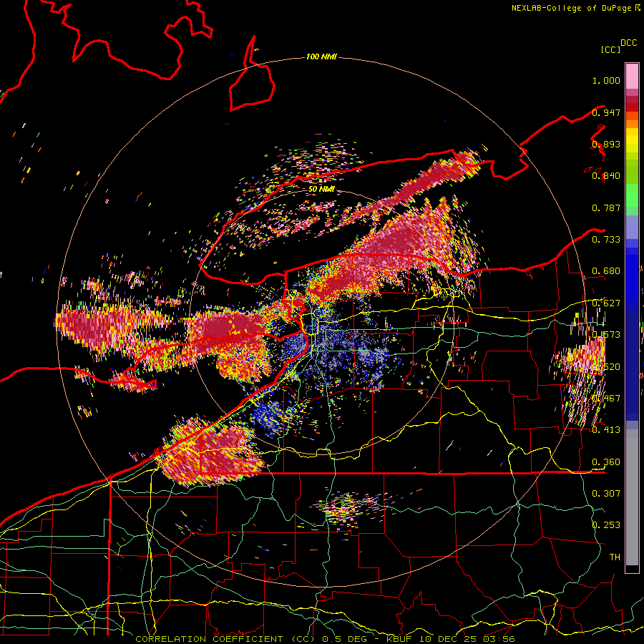Select the gray segment of the color bar
The image size is (644, 644).
[x=632, y=497]
